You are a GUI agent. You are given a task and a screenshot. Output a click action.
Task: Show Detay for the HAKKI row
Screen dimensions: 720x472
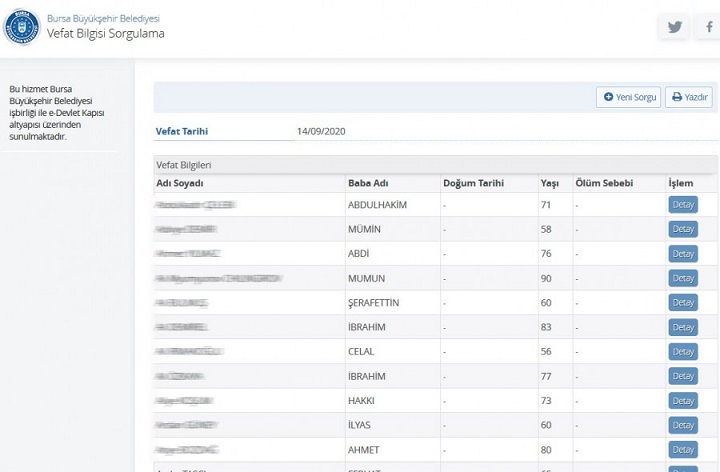683,400
